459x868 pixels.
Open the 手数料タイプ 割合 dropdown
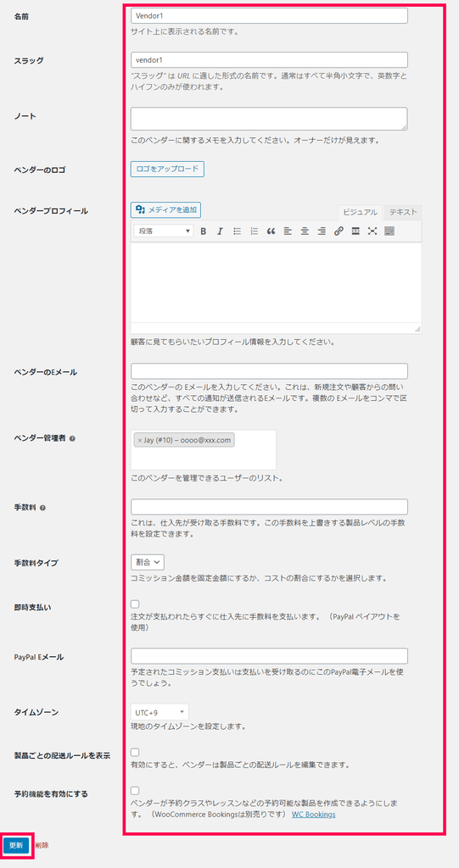tap(148, 562)
